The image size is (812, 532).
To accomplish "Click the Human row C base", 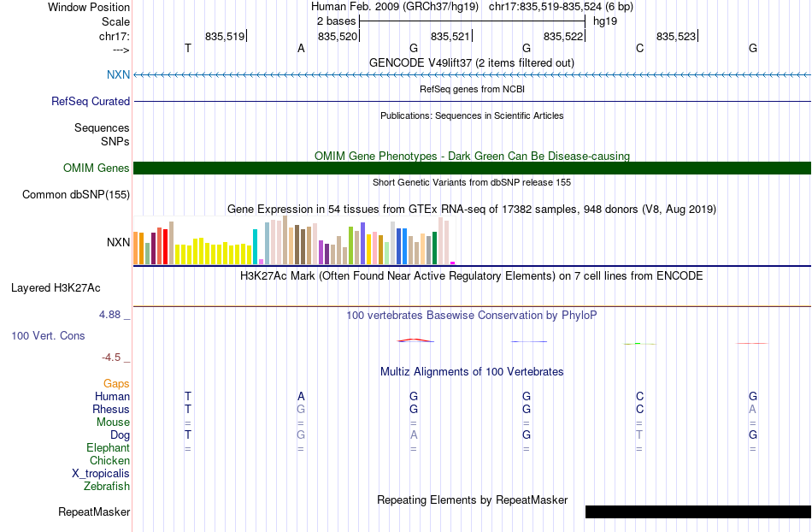I will 639,396.
